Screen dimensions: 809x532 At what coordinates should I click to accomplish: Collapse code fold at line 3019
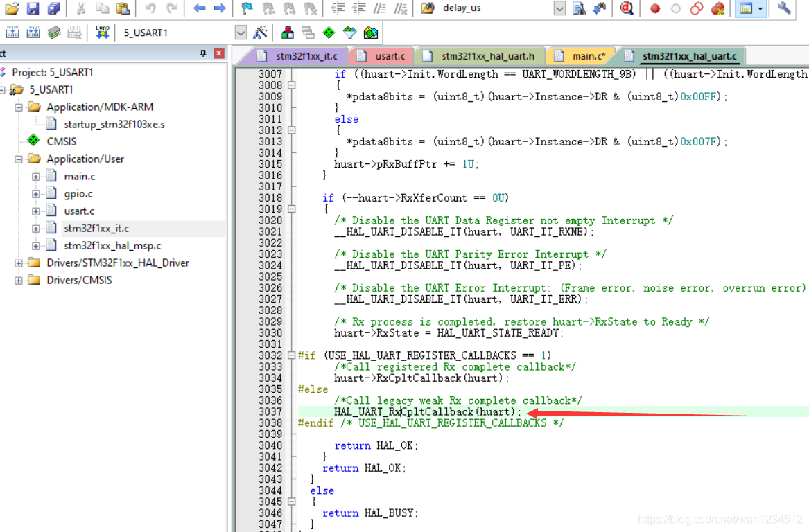point(292,209)
